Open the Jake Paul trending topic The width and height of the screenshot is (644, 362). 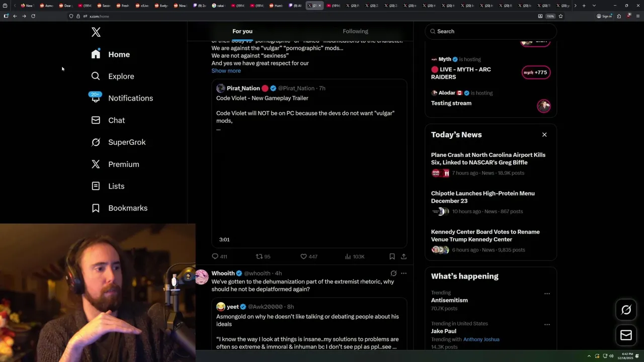tap(444, 331)
